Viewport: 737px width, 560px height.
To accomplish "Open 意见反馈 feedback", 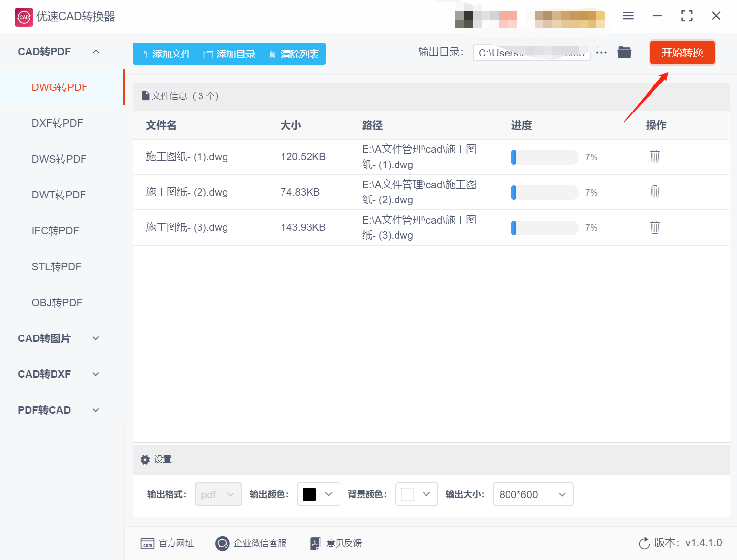I will coord(336,543).
